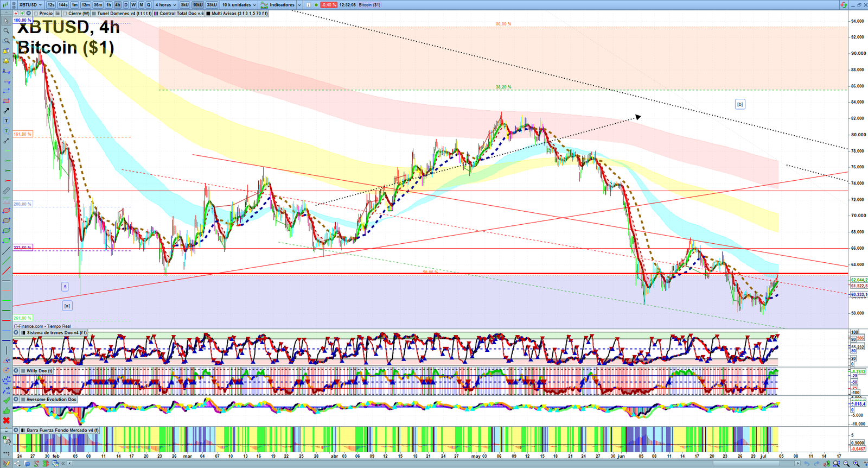The image size is (868, 468).
Task: Close the Willy Doc indicator panel
Action: [16, 371]
